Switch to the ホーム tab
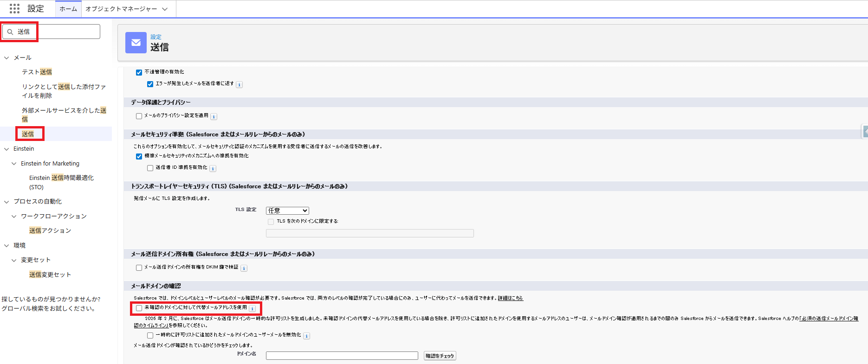868x364 pixels. [68, 9]
